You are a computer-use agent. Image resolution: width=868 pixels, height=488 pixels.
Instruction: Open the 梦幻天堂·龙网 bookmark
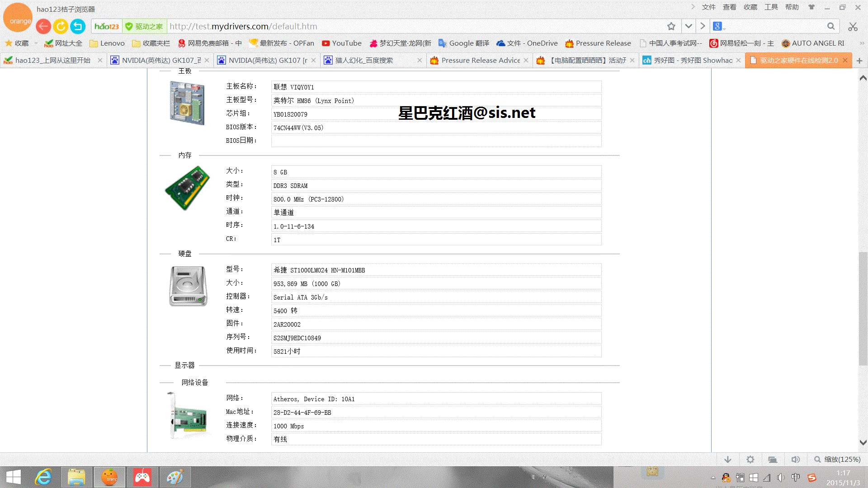400,43
